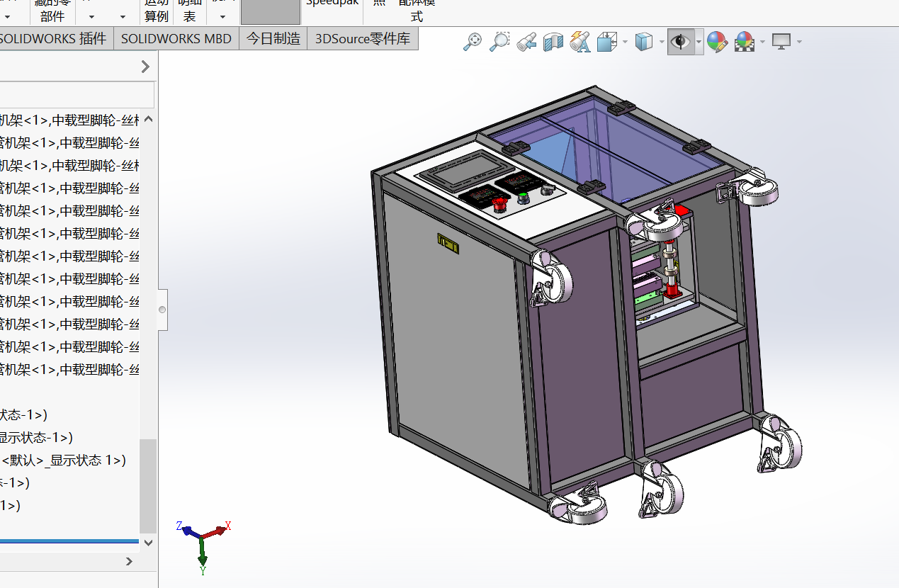This screenshot has height=588, width=899.
Task: Select the red emergency stop button on model
Action: click(x=500, y=205)
